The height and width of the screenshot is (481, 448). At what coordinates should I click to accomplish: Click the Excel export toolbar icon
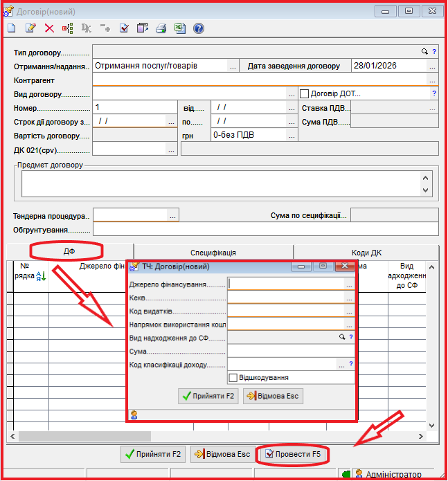(x=179, y=28)
